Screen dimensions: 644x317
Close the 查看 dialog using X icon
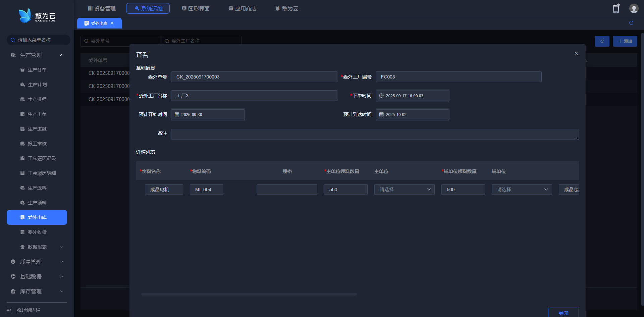point(576,53)
